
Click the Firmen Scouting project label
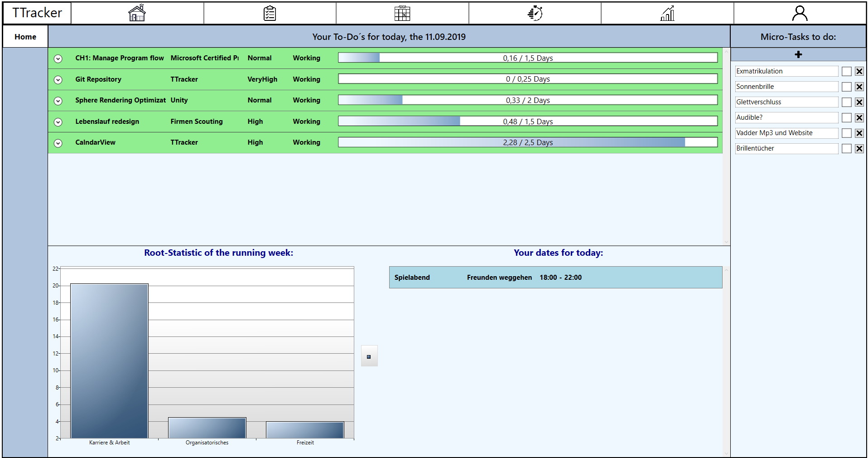197,122
